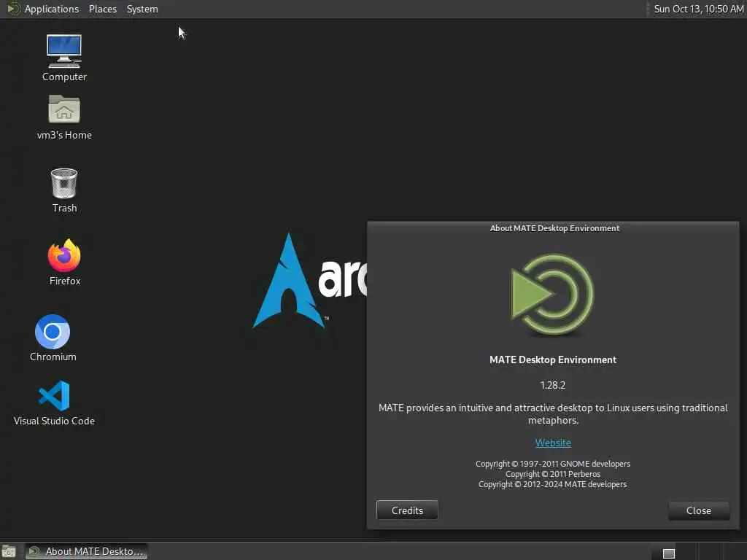
Task: Click the Credits button
Action: point(407,510)
